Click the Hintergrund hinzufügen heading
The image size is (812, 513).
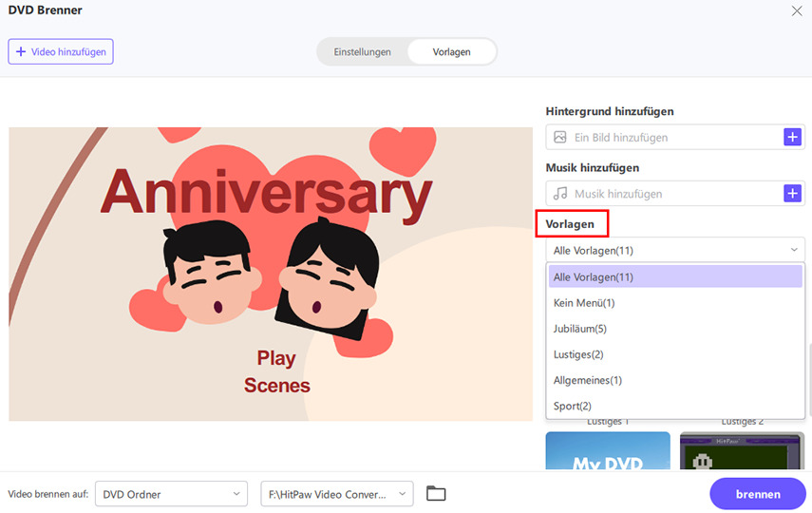pos(610,111)
